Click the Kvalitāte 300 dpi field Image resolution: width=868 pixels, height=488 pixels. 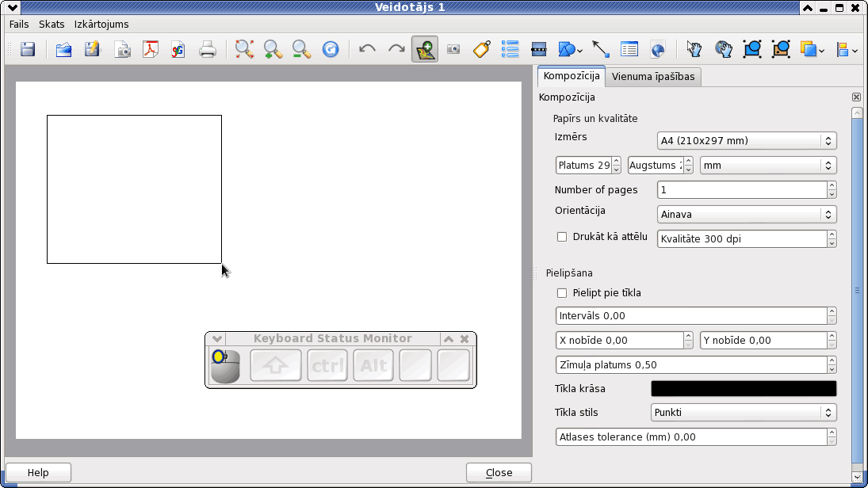click(x=746, y=239)
